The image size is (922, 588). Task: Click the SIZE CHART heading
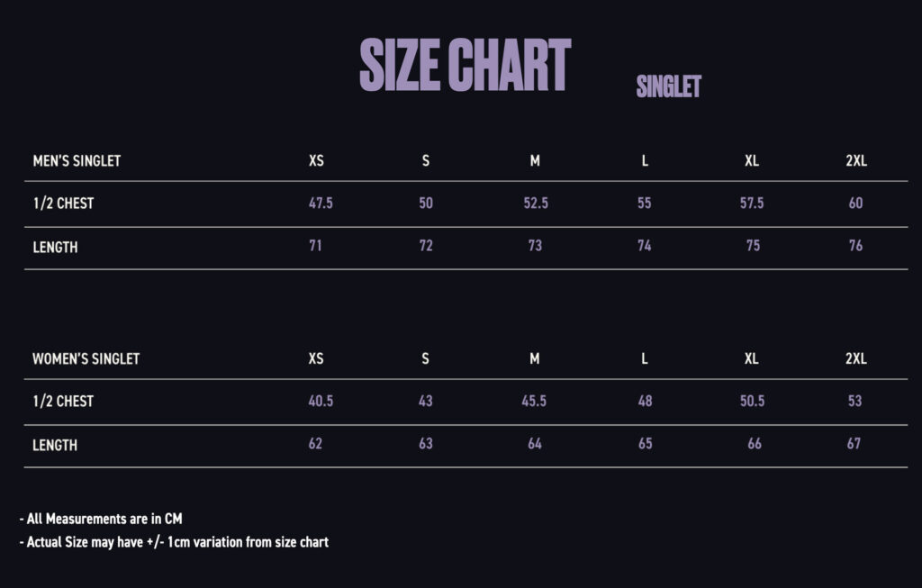coord(465,65)
